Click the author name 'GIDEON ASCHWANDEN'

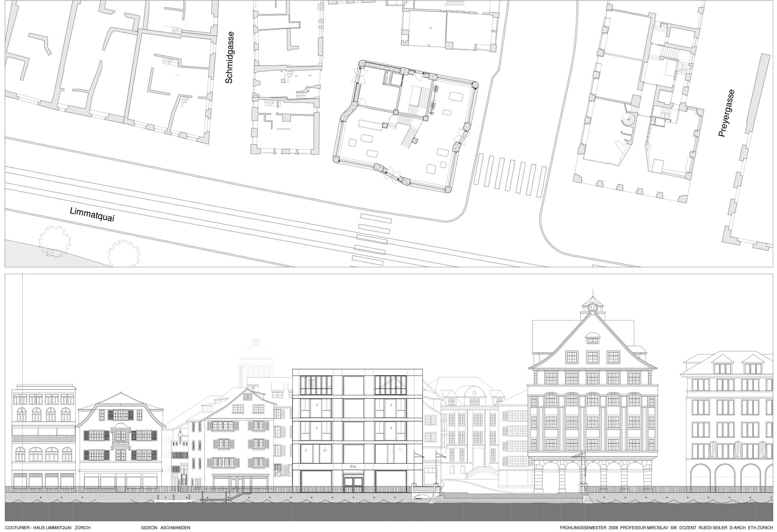point(166,528)
